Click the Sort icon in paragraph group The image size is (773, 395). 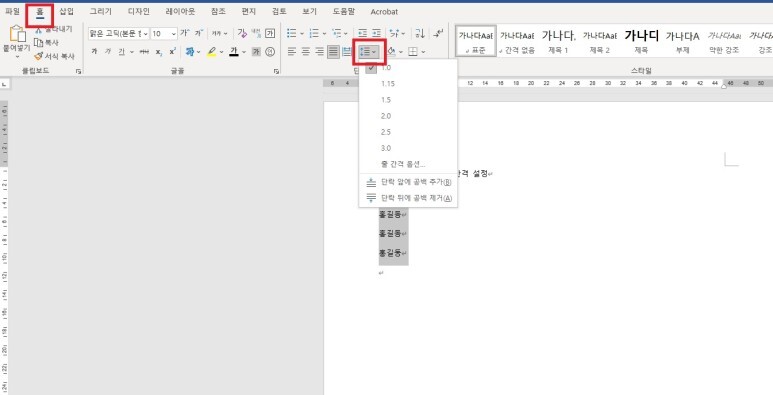click(420, 33)
